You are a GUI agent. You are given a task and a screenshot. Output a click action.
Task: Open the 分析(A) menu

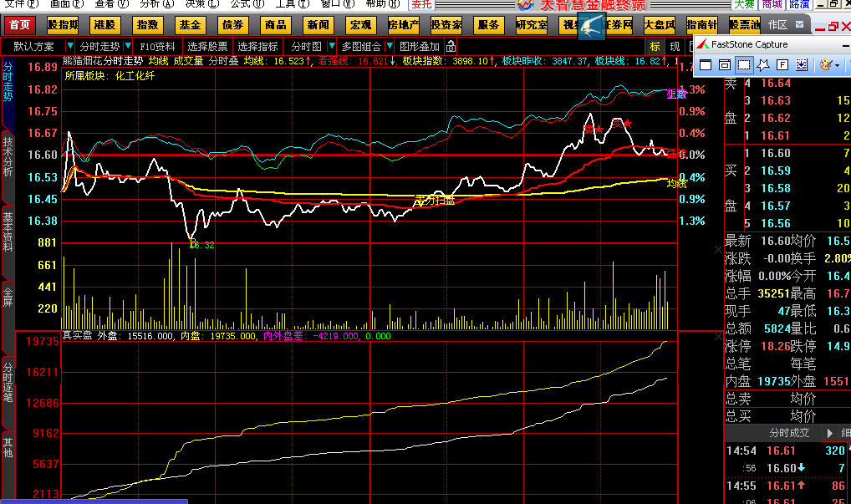156,4
